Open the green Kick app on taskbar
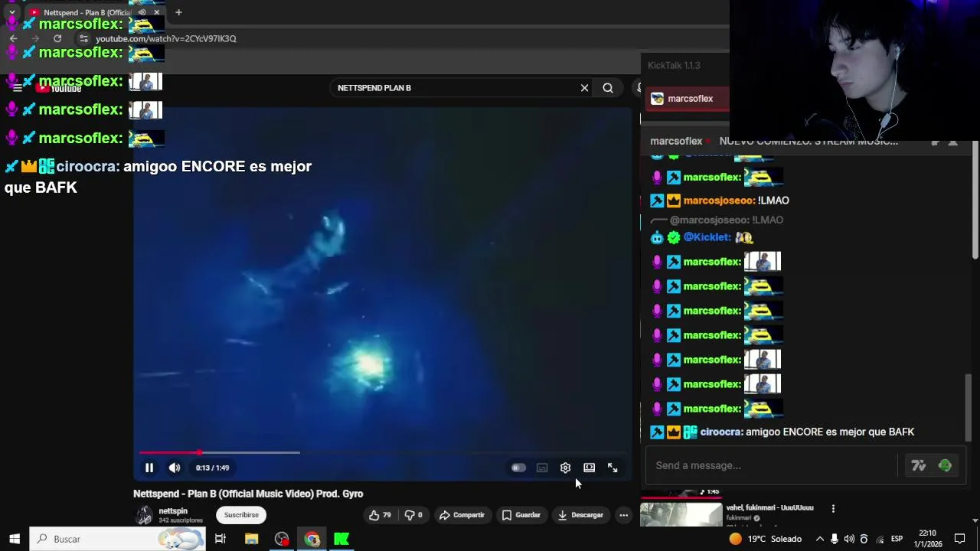Screen dimensions: 980x551 pos(341,539)
